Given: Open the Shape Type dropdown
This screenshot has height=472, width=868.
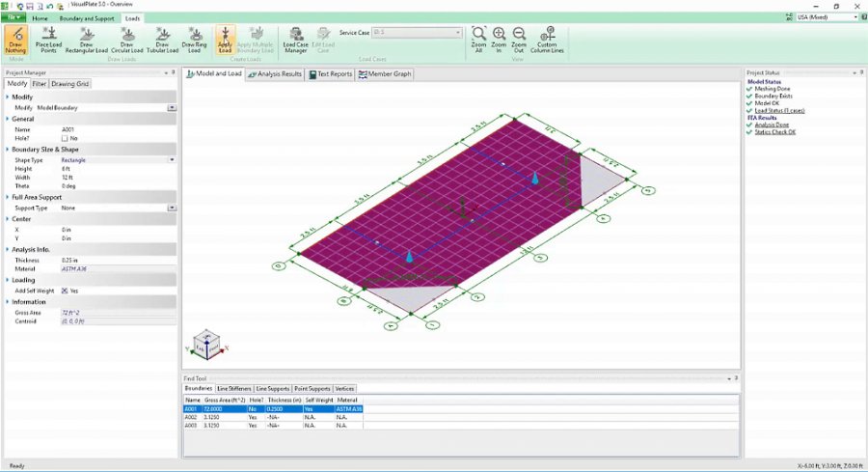Looking at the screenshot, I should point(173,160).
